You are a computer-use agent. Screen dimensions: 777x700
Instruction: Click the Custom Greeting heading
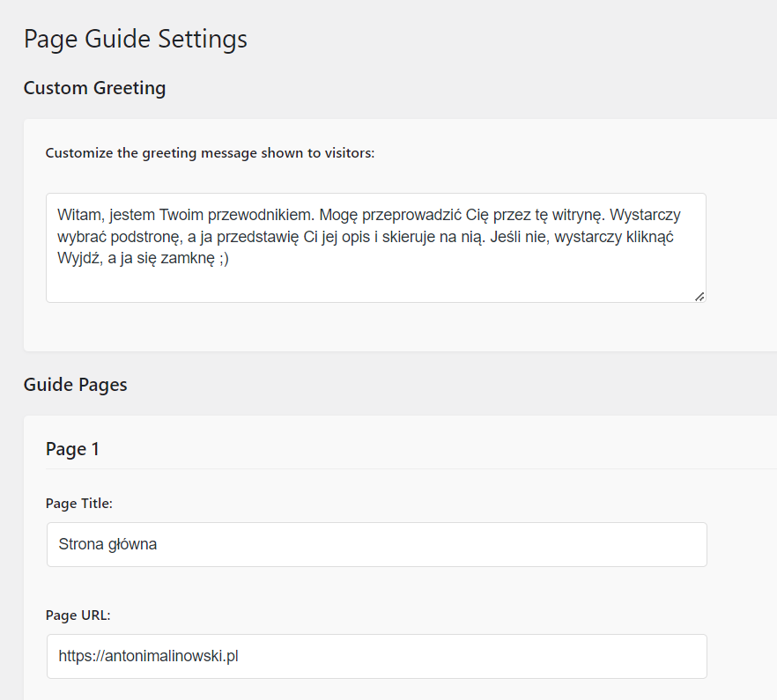[94, 88]
